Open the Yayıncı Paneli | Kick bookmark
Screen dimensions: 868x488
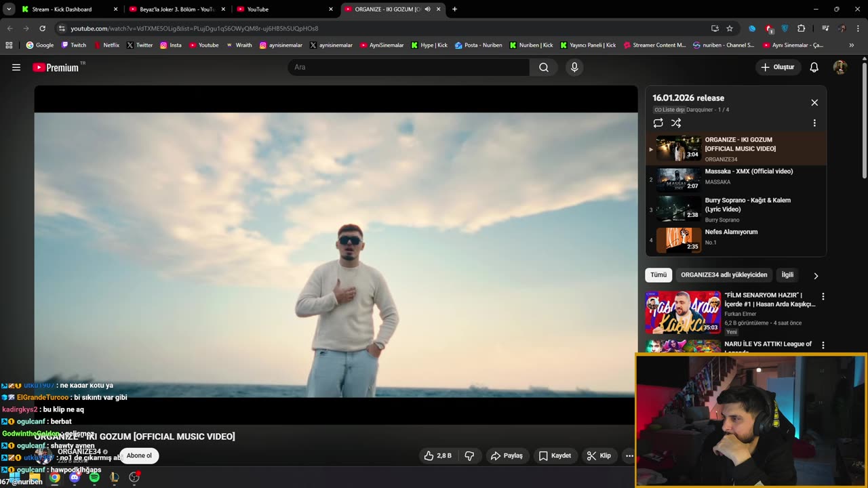tap(588, 45)
